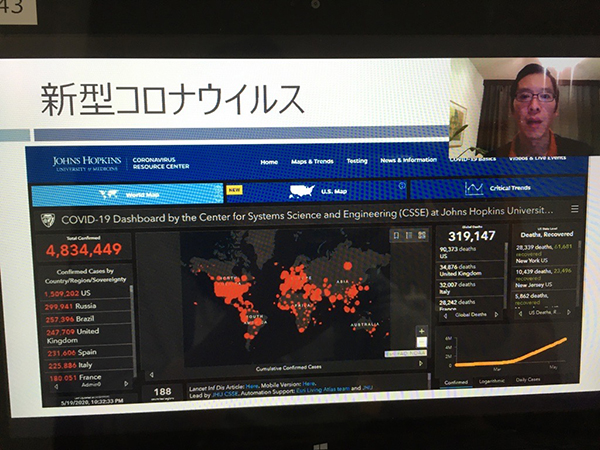Select the Confirmed chart tab
The image size is (600, 450).
tap(455, 380)
